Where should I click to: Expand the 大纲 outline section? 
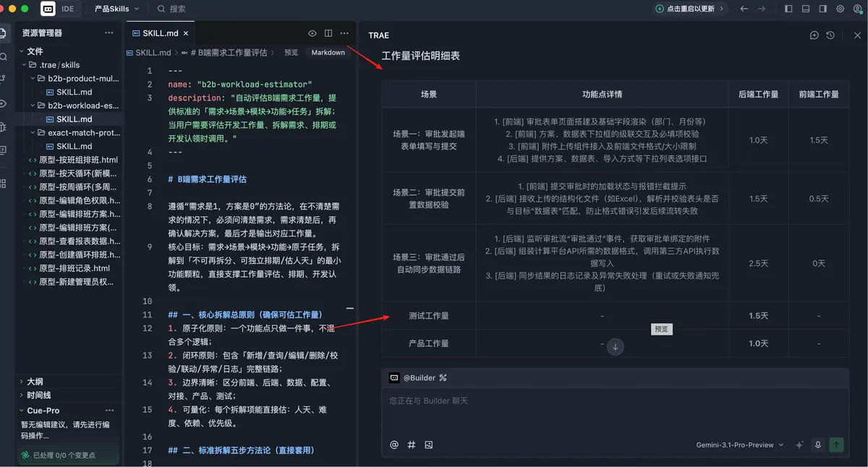pyautogui.click(x=35, y=382)
